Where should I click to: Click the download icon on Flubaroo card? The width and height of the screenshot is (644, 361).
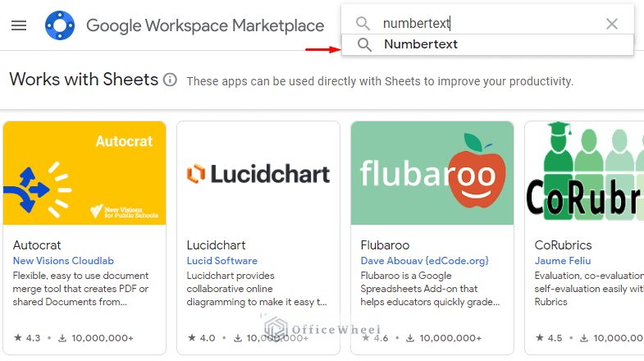click(x=410, y=338)
